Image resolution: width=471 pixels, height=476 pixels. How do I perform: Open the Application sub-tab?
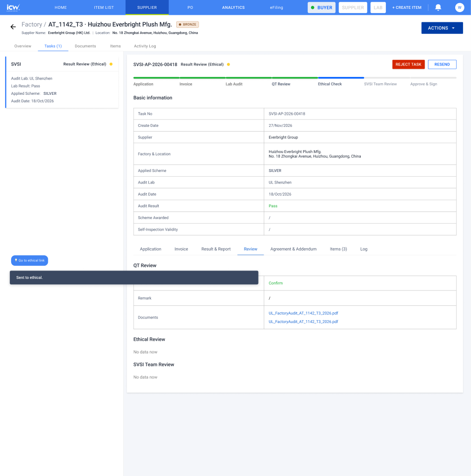tap(150, 249)
